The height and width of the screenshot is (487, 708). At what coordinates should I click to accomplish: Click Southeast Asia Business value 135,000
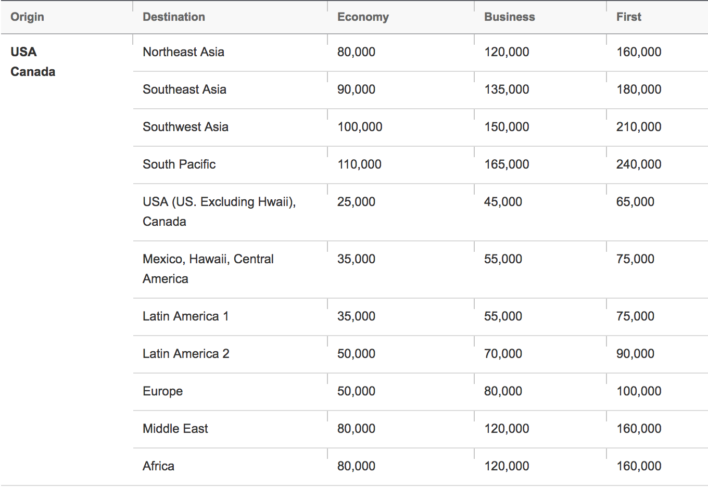click(x=507, y=89)
